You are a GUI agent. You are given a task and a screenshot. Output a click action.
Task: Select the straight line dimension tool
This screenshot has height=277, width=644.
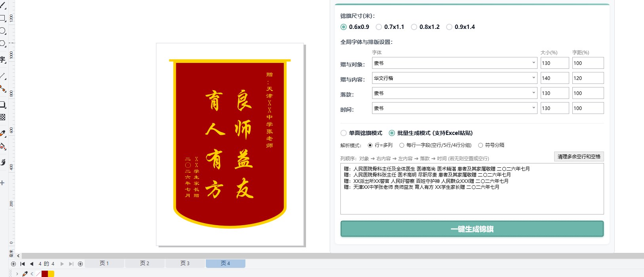[2, 76]
